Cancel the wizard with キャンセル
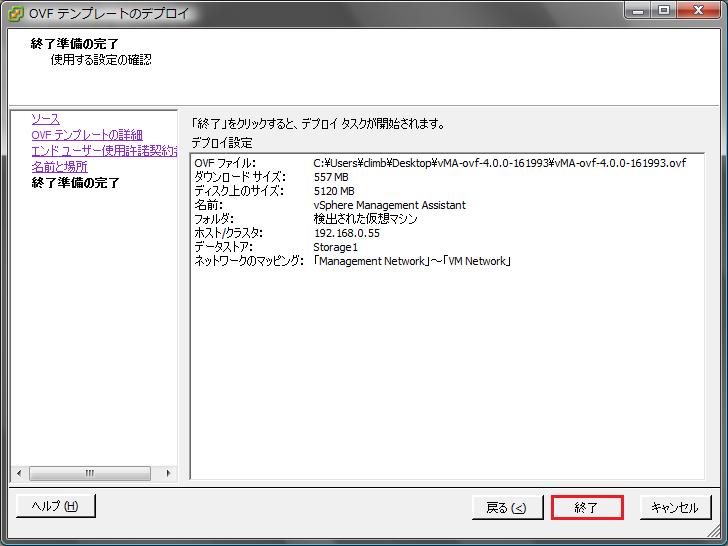728x546 pixels. 675,507
